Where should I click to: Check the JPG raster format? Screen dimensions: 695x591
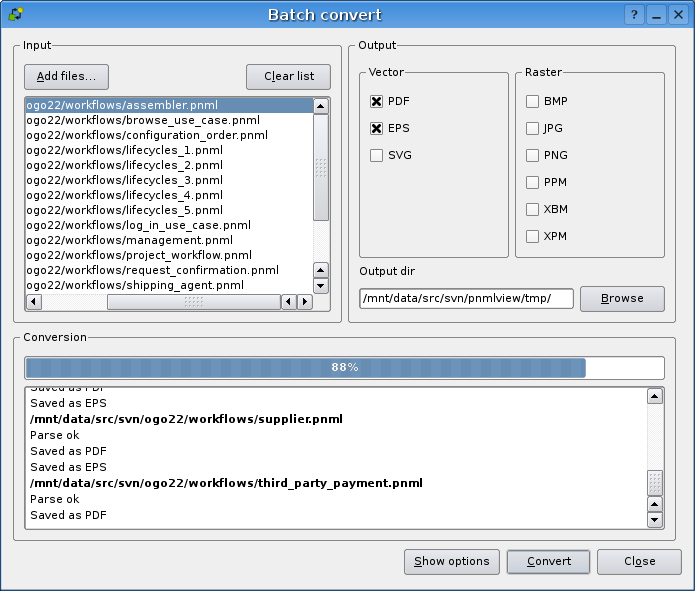tap(533, 129)
